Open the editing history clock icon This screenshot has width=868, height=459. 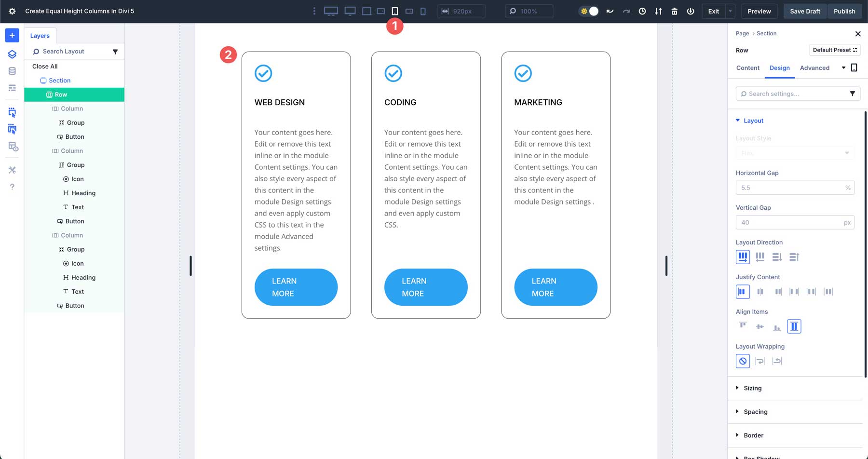642,11
